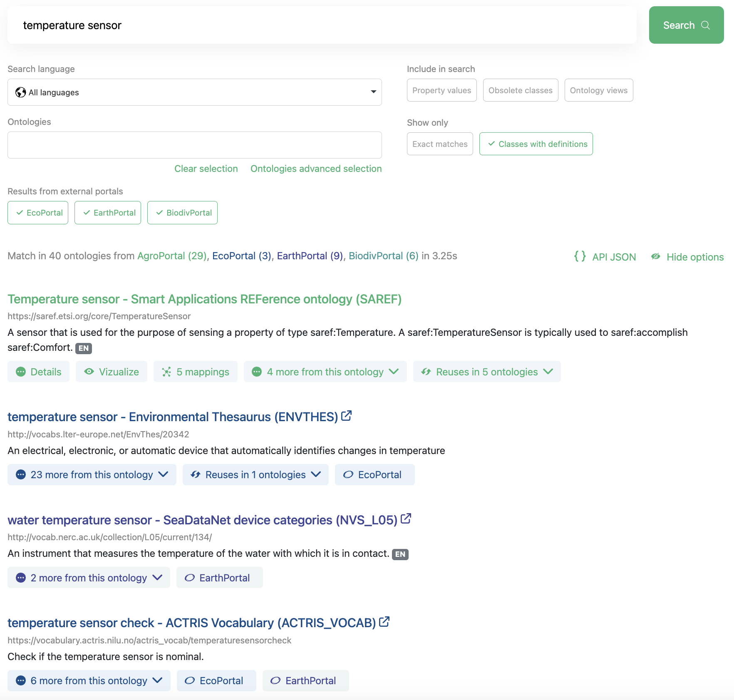Screen dimensions: 734x700
Task: Enable the Exact matches filter
Action: click(440, 144)
